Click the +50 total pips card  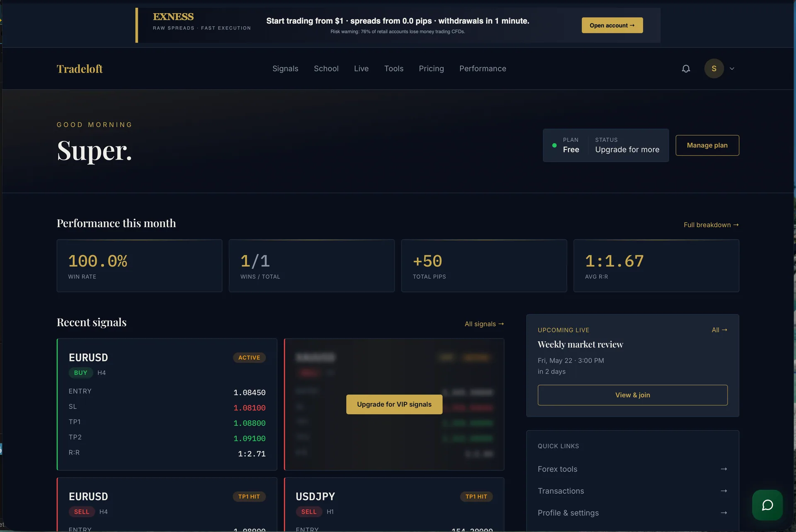(484, 266)
